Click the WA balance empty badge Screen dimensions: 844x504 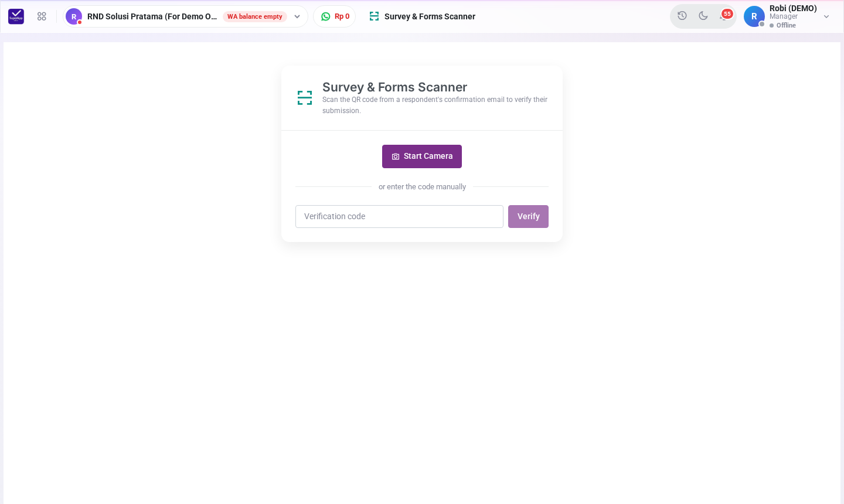click(255, 16)
